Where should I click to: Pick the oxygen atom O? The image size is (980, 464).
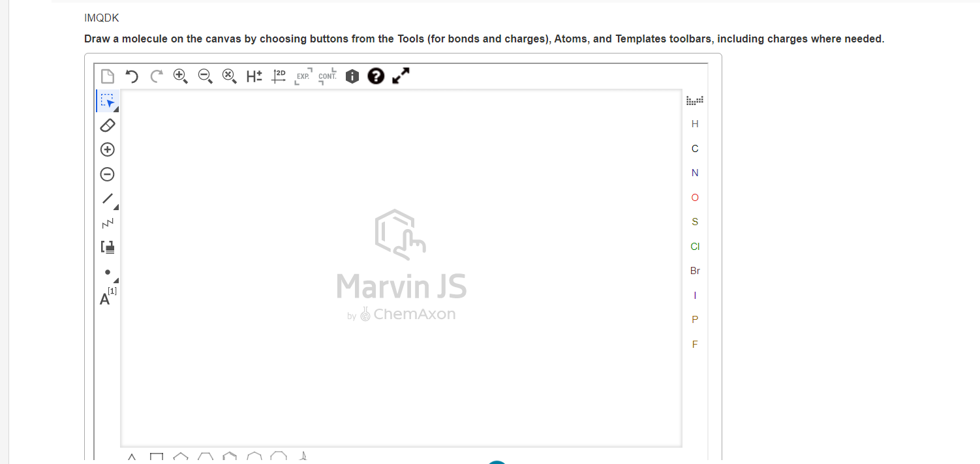(695, 198)
